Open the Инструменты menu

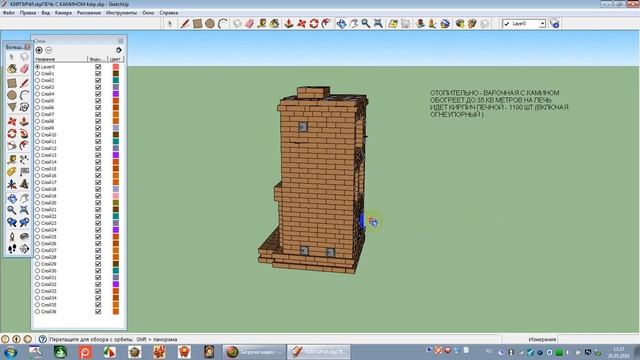(x=121, y=13)
